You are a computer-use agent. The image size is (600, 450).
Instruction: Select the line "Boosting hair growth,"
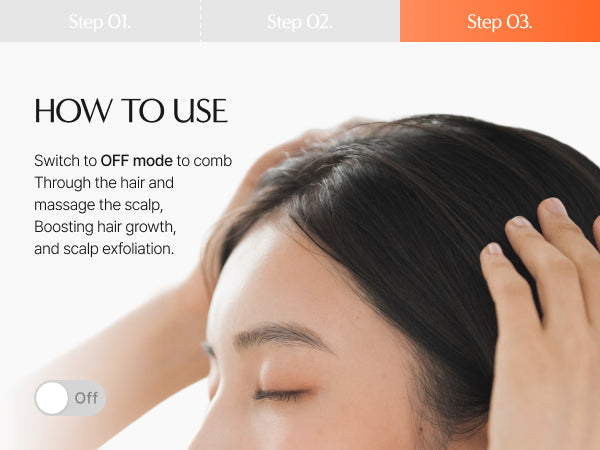(105, 227)
